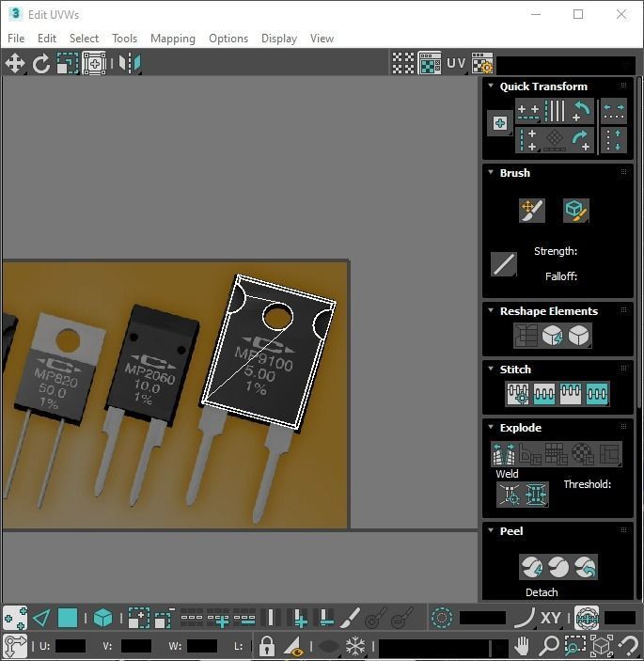This screenshot has width=644, height=661.
Task: Open the Select menu
Action: click(x=84, y=39)
